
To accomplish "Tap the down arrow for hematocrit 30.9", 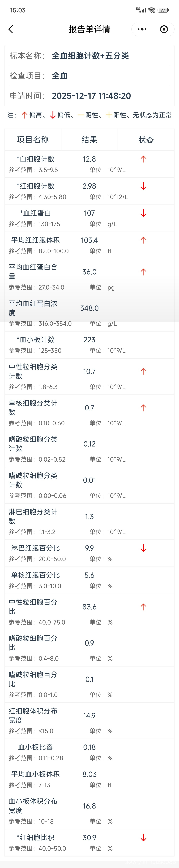I will (x=143, y=837).
